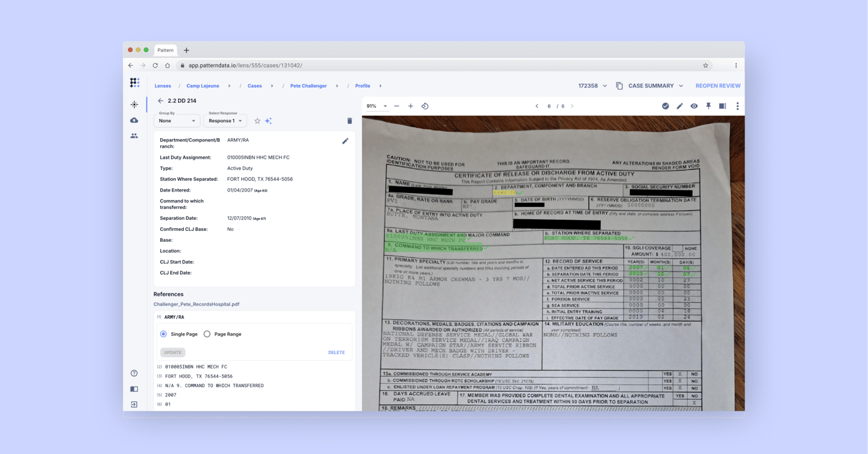Expand the Case Summary dropdown
This screenshot has height=454, width=868.
pos(681,86)
